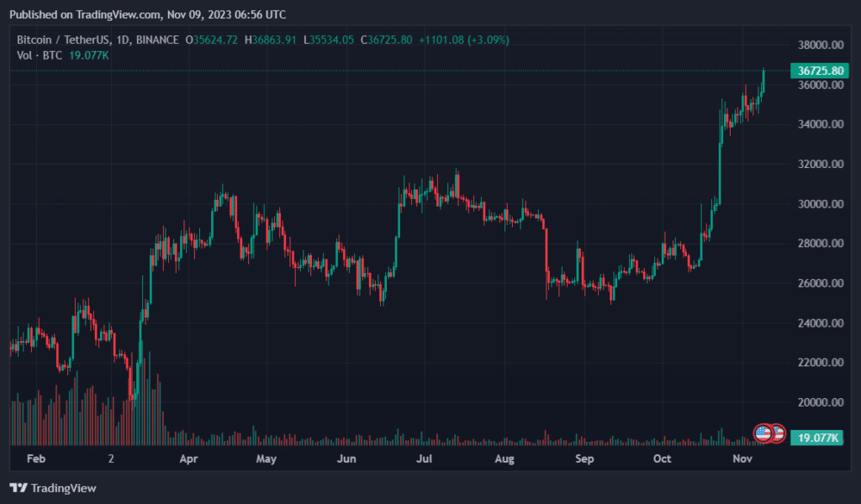Click the 'May' label on the time axis
861x504 pixels.
pos(267,459)
